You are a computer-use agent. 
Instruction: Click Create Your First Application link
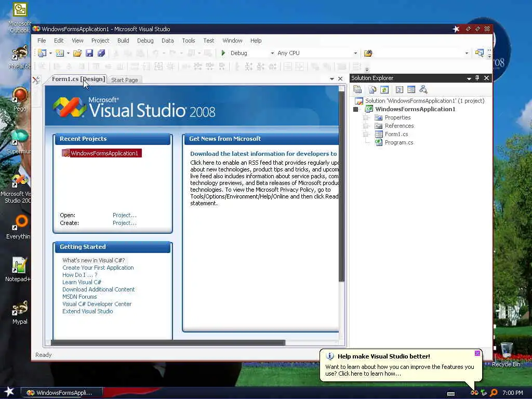98,268
